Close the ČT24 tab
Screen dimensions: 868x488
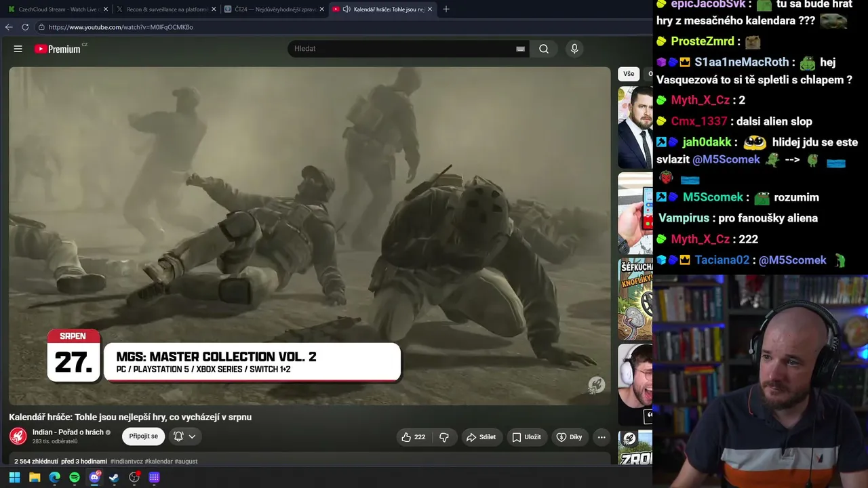pyautogui.click(x=321, y=9)
